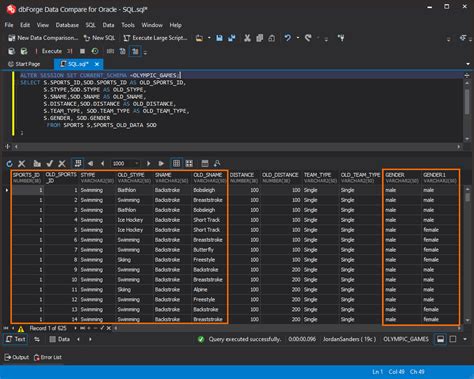Click the Redo arrow icon
474x379 pixels.
click(x=308, y=38)
